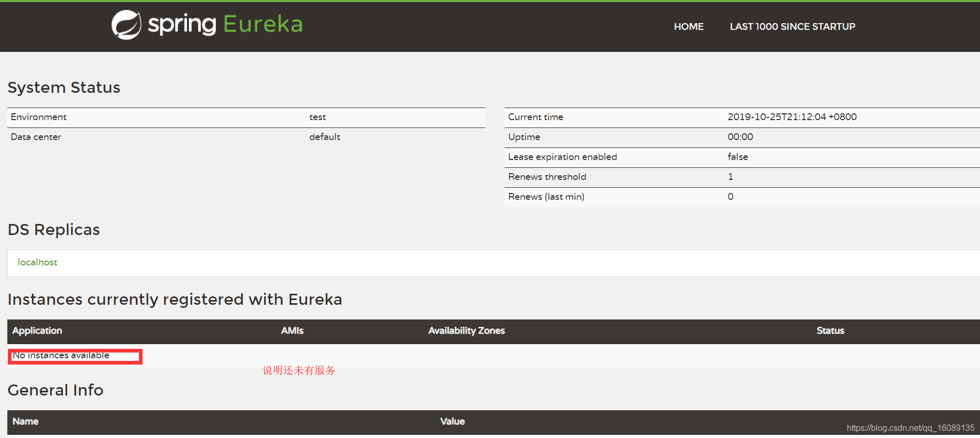Select the environment value 'test'
980x438 pixels.
[318, 117]
